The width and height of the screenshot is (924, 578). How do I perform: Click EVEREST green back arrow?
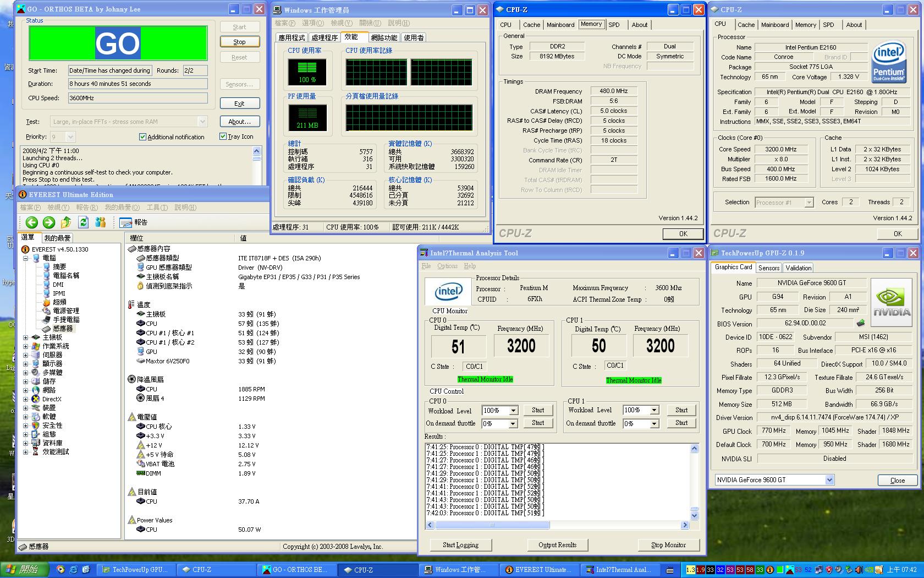point(32,222)
